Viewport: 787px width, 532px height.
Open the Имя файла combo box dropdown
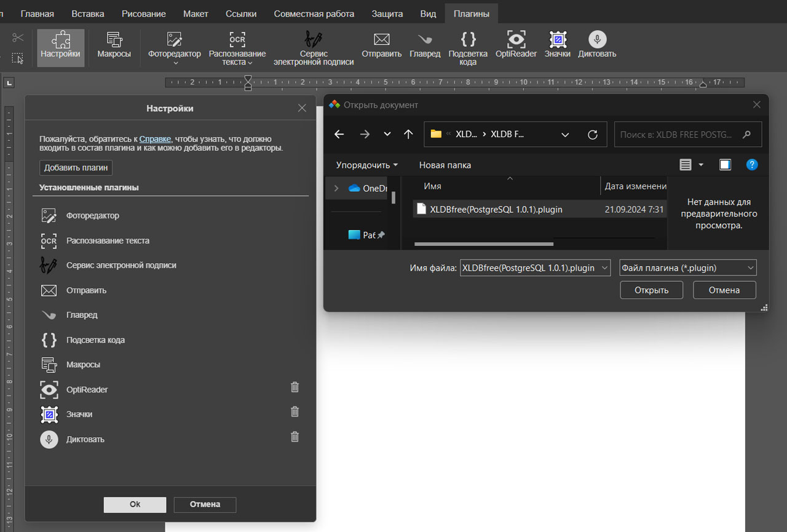pos(604,268)
